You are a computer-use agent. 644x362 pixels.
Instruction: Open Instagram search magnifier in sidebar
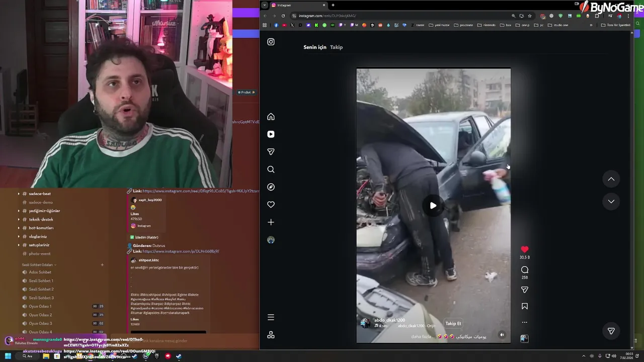pos(271,169)
